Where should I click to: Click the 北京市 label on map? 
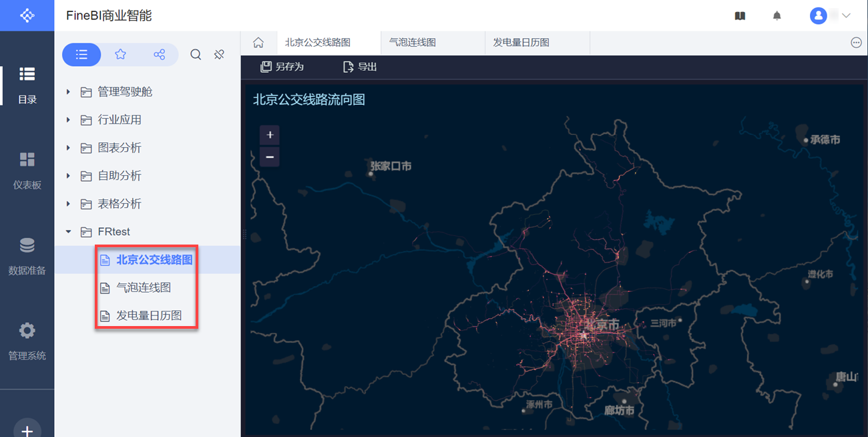tap(602, 325)
